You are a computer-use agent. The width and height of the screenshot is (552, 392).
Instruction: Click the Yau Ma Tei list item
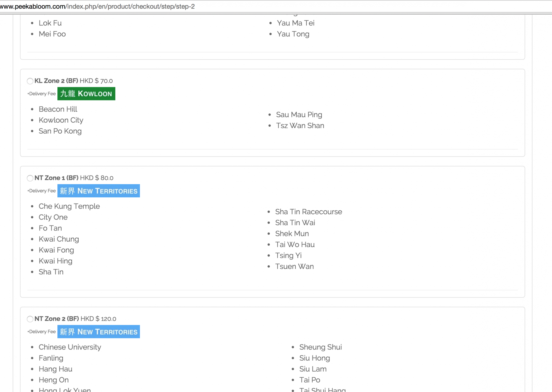tap(296, 23)
